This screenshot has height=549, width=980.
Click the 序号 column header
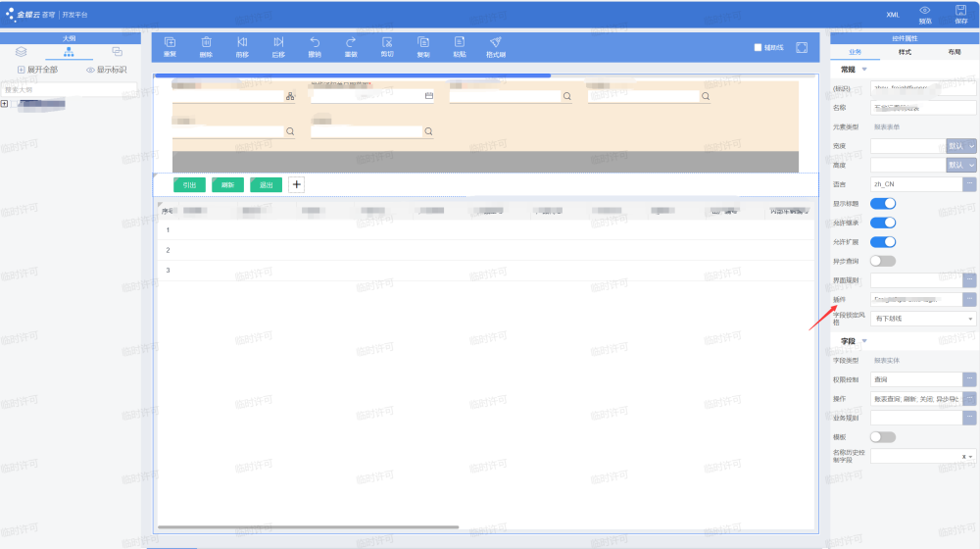tap(168, 212)
